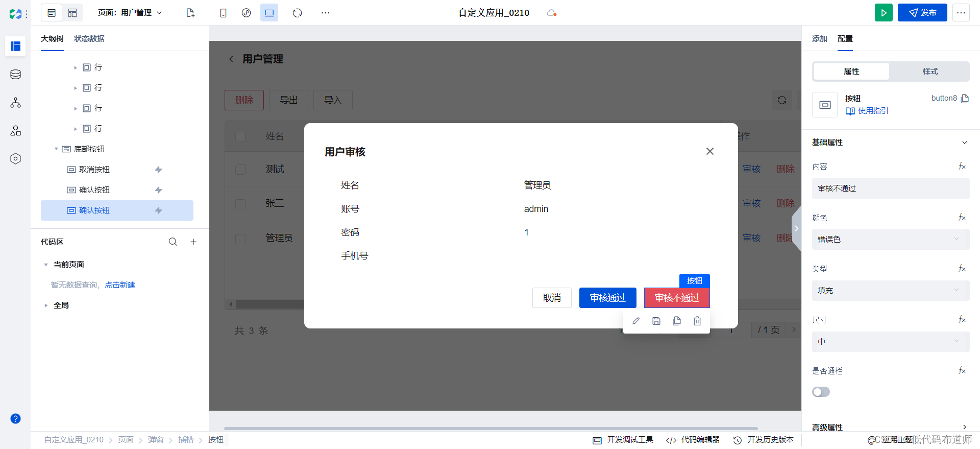
Task: Open the outline view icon in top toolbar
Action: [52, 13]
